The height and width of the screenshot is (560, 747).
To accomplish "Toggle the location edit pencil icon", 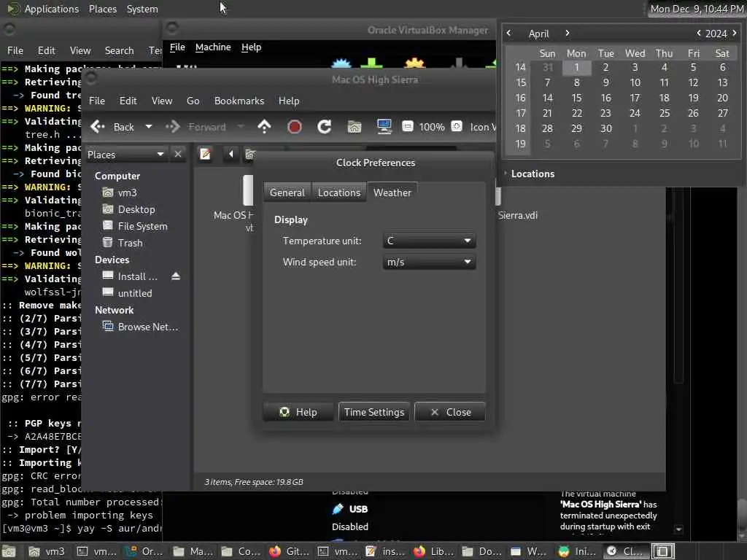I will (205, 155).
